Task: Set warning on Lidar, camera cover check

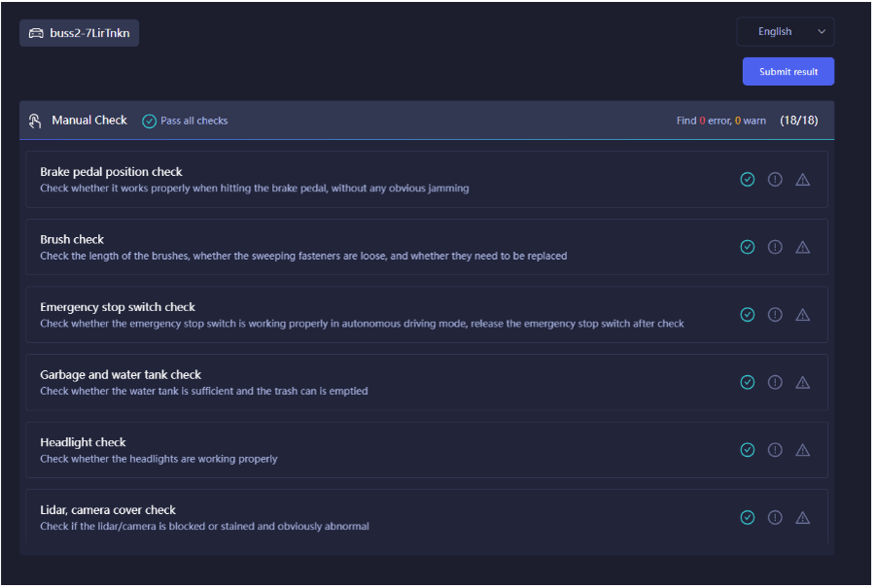Action: click(803, 518)
